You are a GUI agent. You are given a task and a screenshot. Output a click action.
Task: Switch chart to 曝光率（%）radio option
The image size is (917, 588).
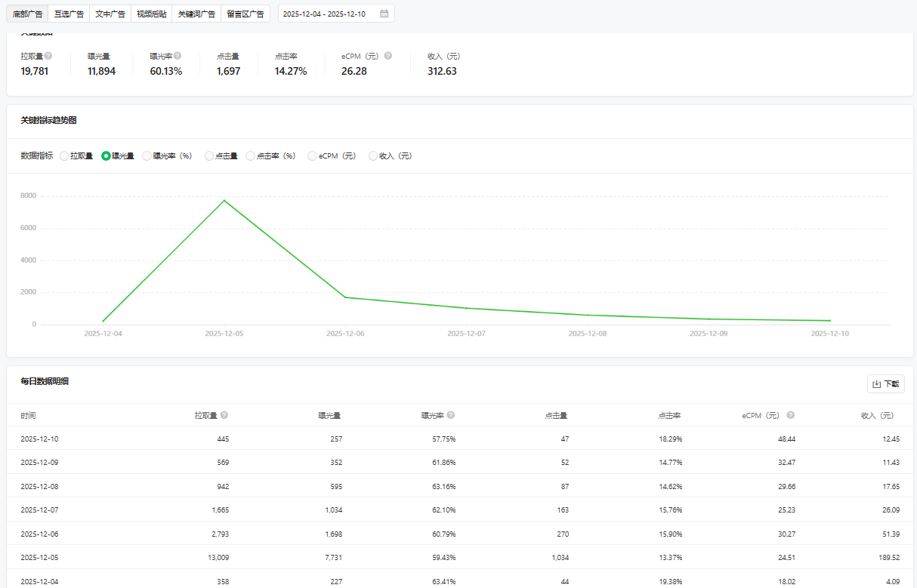[147, 156]
